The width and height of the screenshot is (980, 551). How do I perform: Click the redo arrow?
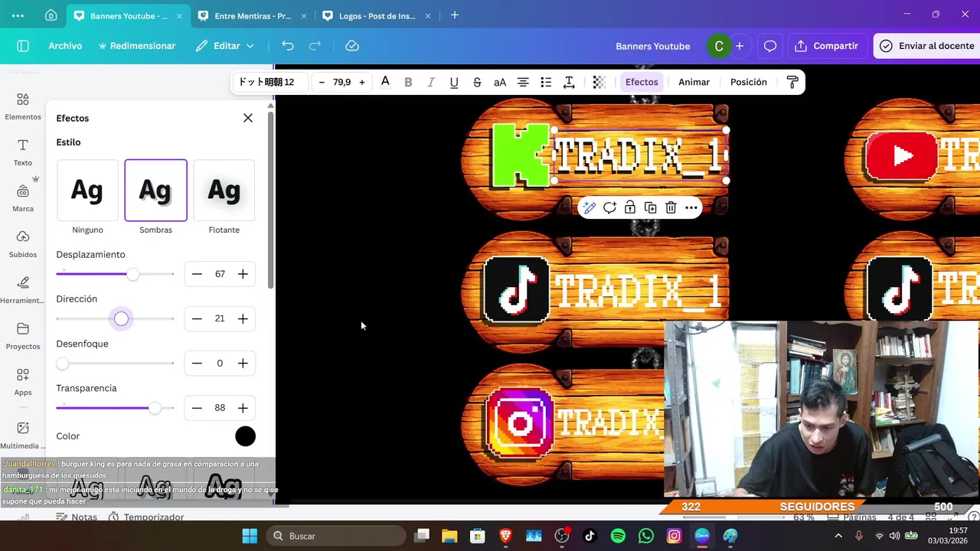(x=315, y=46)
